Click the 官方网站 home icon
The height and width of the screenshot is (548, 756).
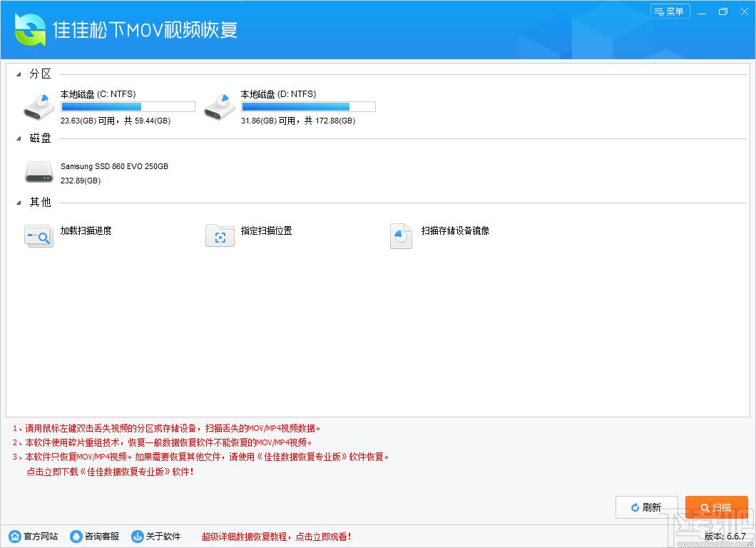coord(15,536)
